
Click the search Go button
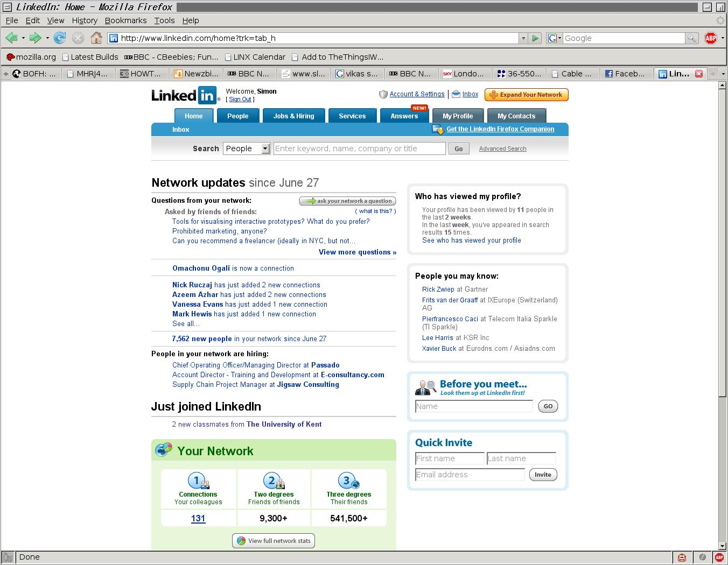(459, 149)
